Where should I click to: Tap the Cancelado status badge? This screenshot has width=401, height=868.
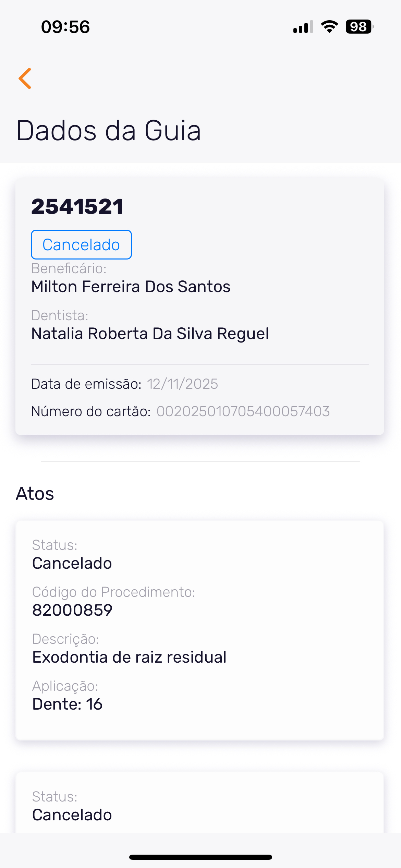click(81, 245)
